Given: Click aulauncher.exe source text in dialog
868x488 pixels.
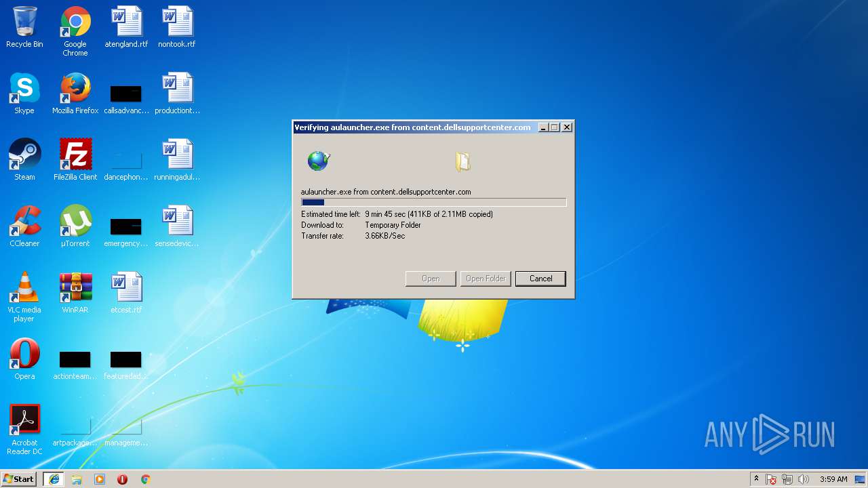Looking at the screenshot, I should point(386,192).
